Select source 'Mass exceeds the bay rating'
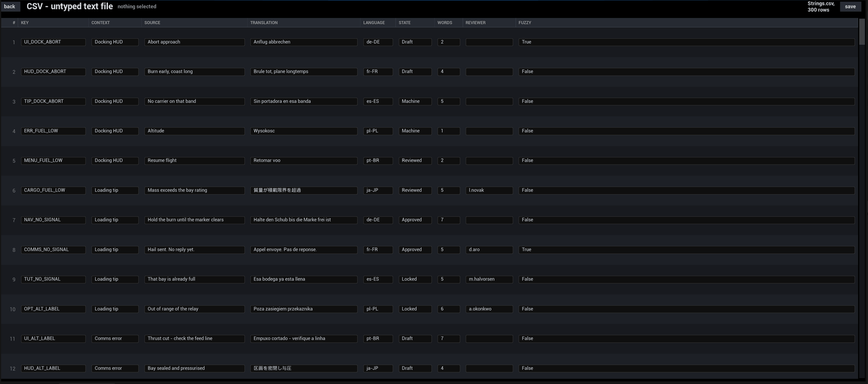The image size is (868, 384). point(195,190)
